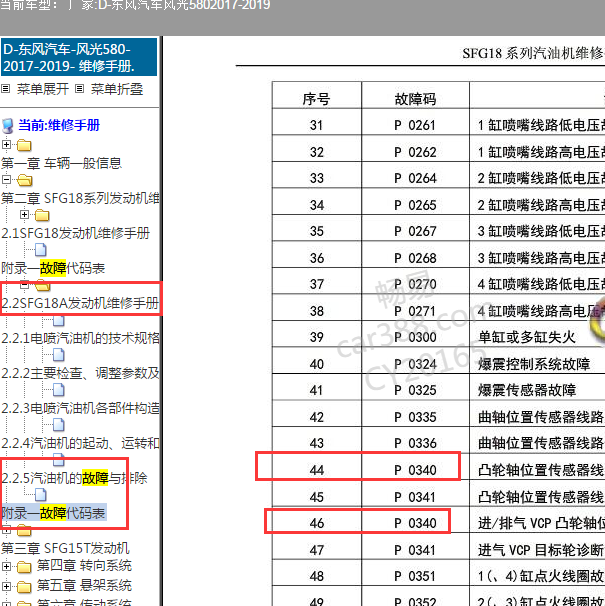Click the folder icon above 第一章 车辆一般信息
This screenshot has height=606, width=605.
coord(24,145)
